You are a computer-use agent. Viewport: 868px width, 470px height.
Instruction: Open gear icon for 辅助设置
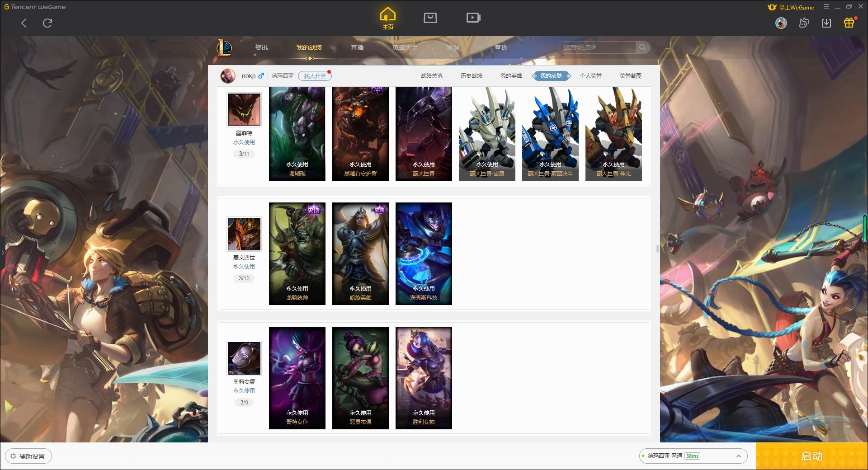pos(13,456)
